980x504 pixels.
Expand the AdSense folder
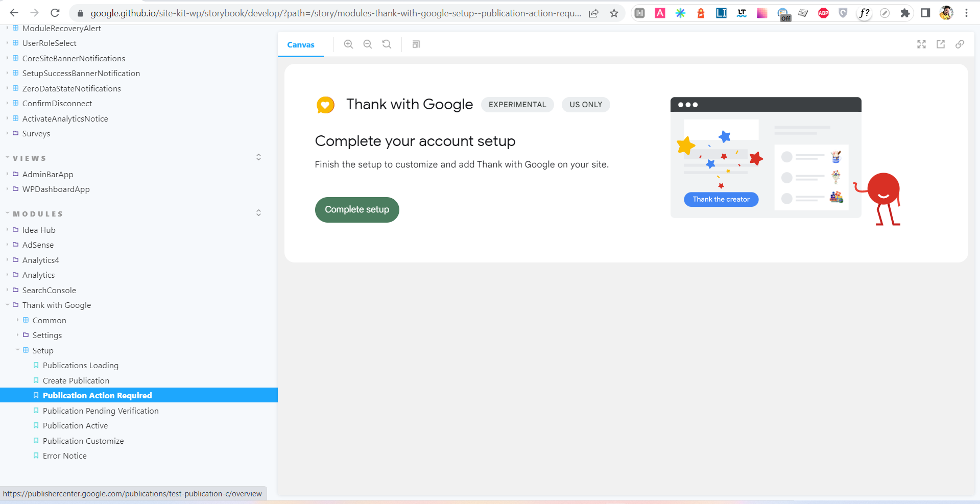[x=38, y=245]
